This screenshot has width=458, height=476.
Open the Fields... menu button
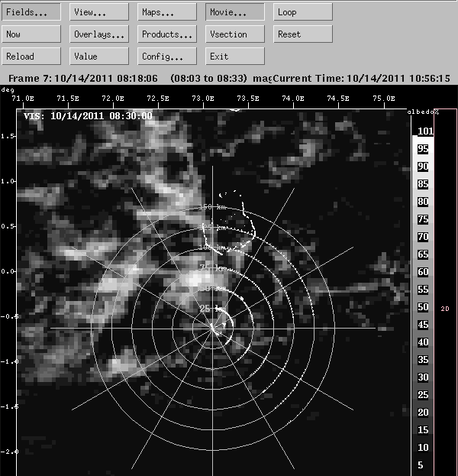pyautogui.click(x=31, y=12)
